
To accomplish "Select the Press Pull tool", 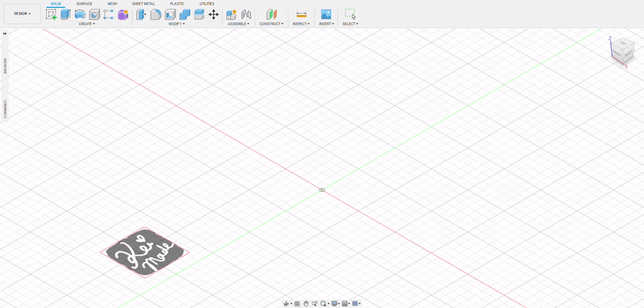I will pos(141,14).
